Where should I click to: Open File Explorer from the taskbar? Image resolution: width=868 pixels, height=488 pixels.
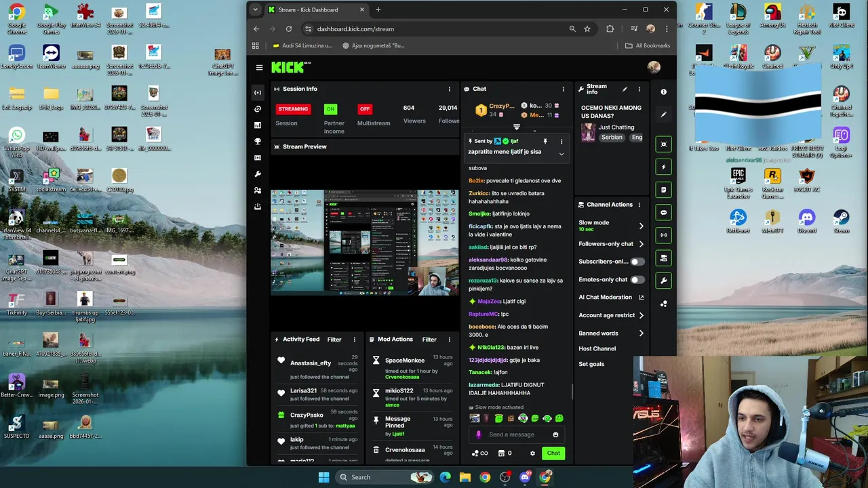coord(465,477)
